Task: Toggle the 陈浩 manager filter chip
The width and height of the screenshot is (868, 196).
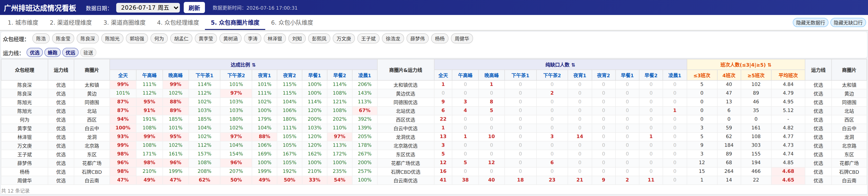Action: (41, 38)
